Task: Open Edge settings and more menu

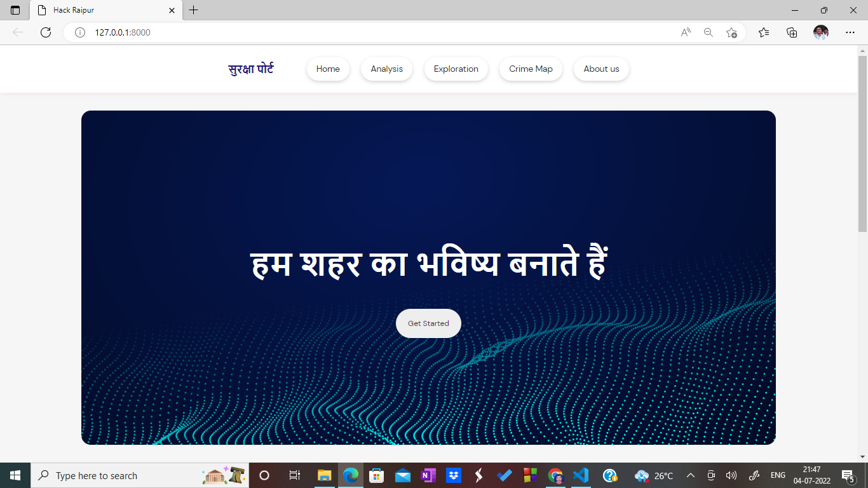Action: coord(850,32)
